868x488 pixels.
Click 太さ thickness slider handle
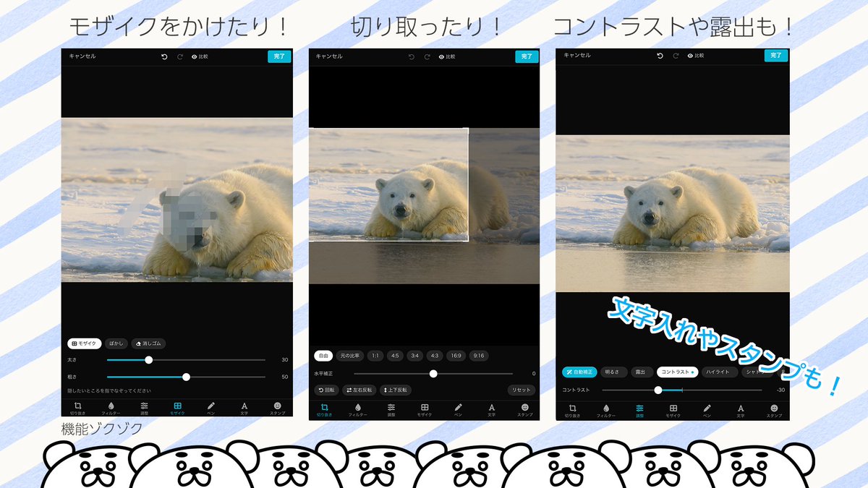149,359
